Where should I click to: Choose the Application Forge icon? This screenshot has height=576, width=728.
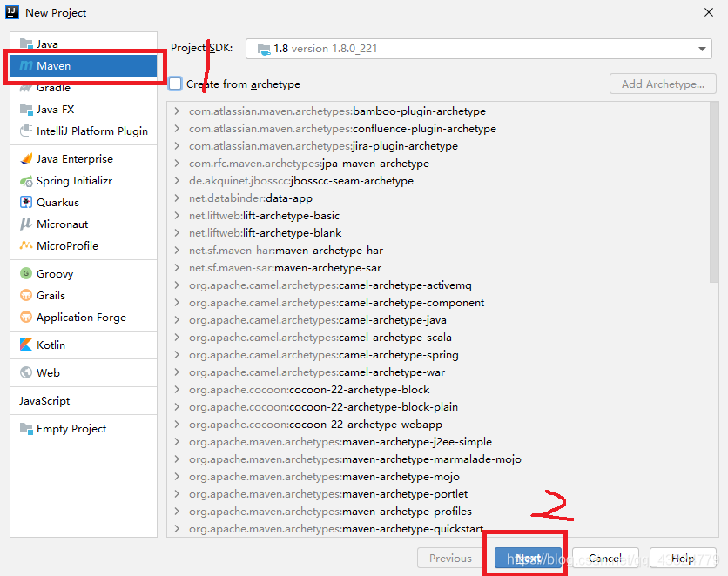(x=26, y=317)
